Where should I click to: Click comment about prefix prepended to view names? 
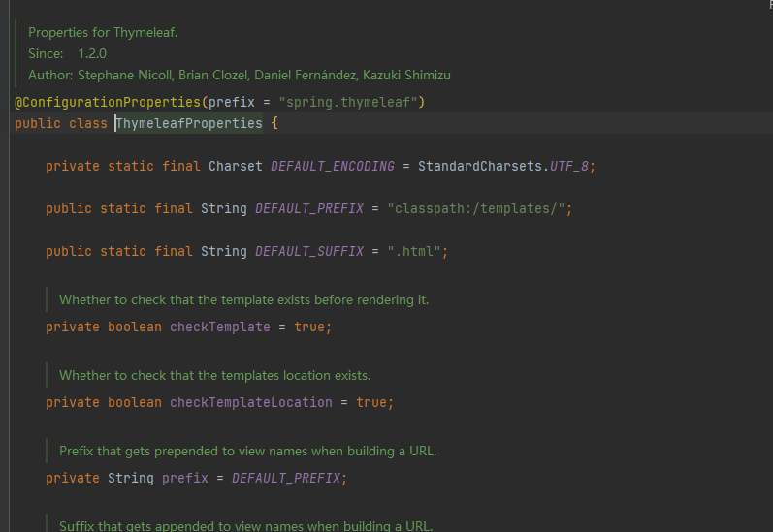coord(248,452)
